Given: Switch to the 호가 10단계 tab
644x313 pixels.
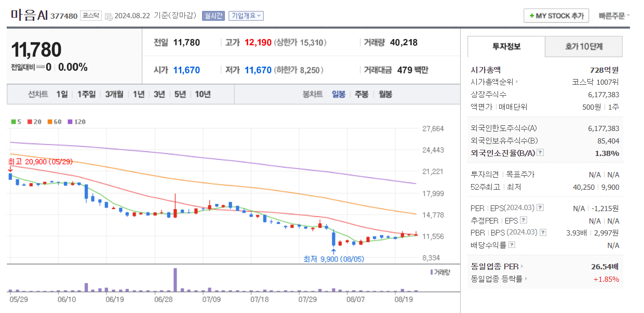Looking at the screenshot, I should [583, 46].
